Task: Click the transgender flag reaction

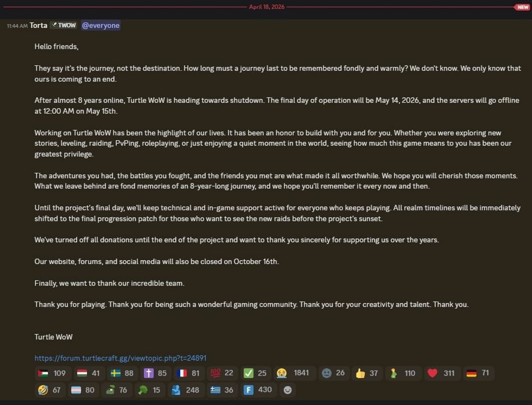Action: point(82,390)
